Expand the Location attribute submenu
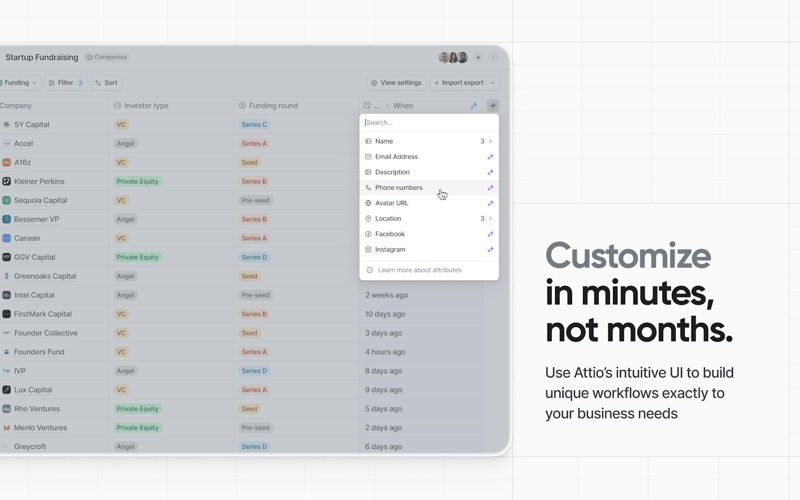This screenshot has width=800, height=500. click(x=429, y=218)
